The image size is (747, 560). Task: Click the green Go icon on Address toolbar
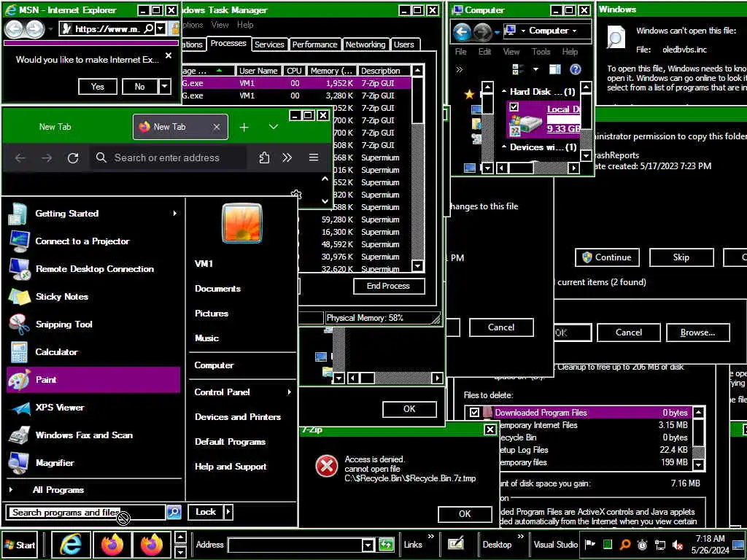(387, 545)
